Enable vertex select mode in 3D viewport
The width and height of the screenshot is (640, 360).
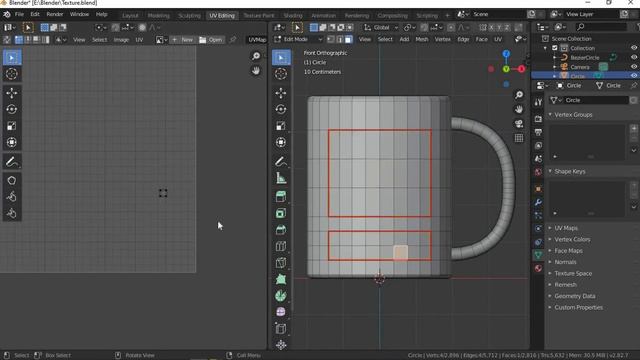click(331, 40)
